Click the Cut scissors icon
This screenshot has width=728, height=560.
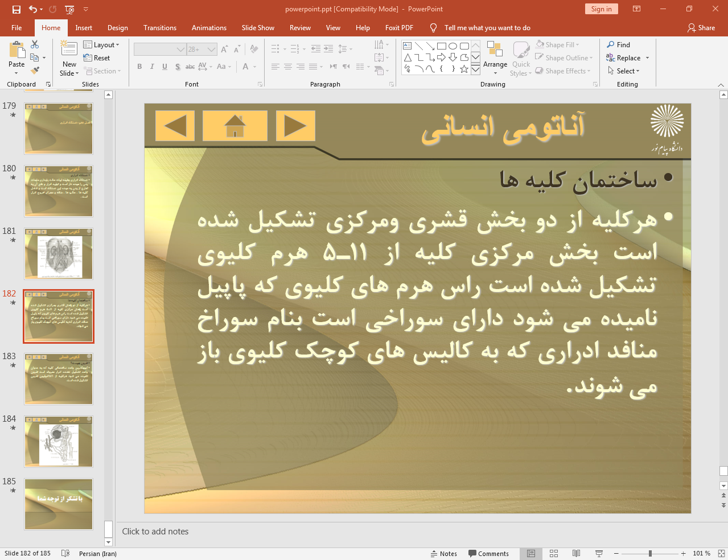pos(35,44)
